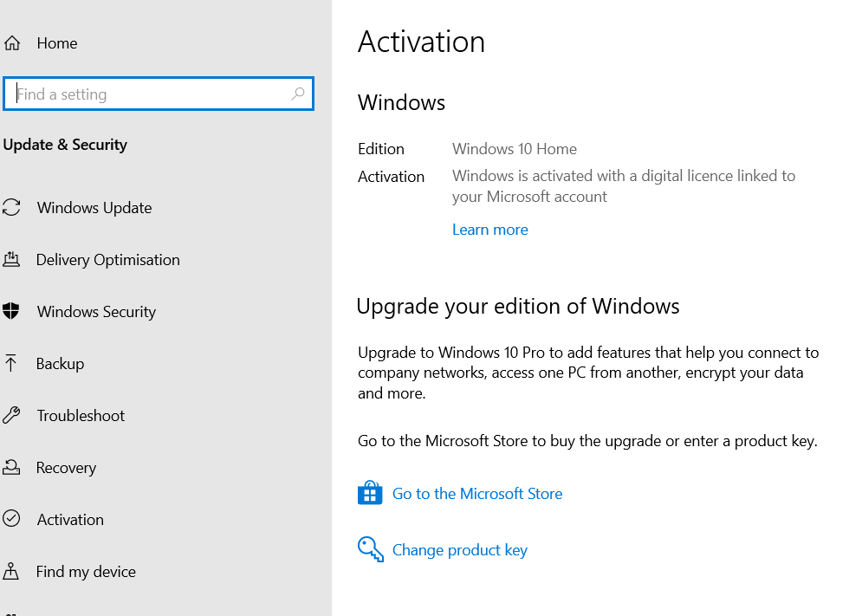Focus the Find a setting search box
Image resolution: width=849 pixels, height=616 pixels.
point(158,94)
